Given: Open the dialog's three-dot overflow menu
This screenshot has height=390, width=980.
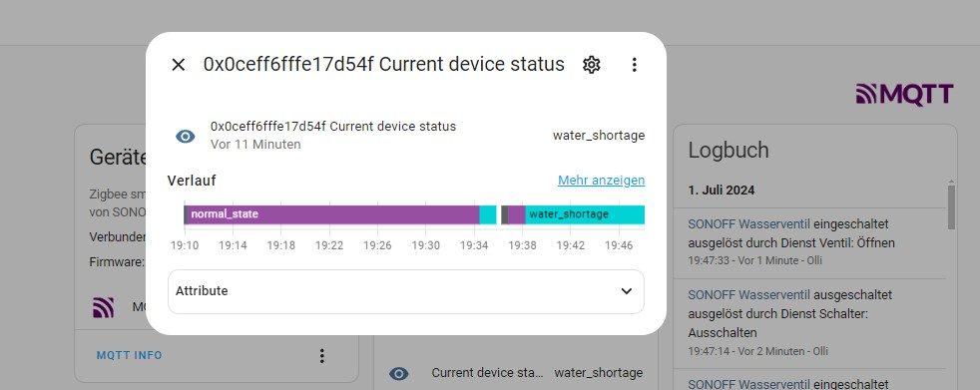Looking at the screenshot, I should (634, 65).
